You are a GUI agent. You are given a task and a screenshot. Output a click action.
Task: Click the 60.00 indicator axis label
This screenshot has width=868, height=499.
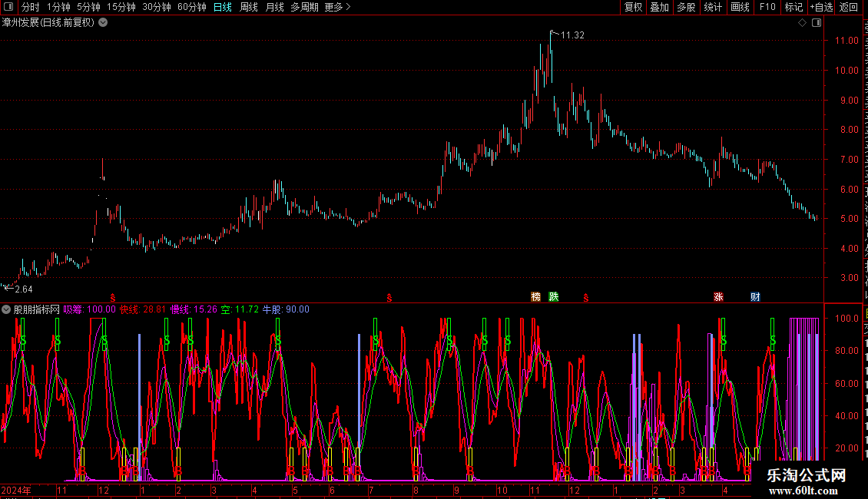point(846,383)
